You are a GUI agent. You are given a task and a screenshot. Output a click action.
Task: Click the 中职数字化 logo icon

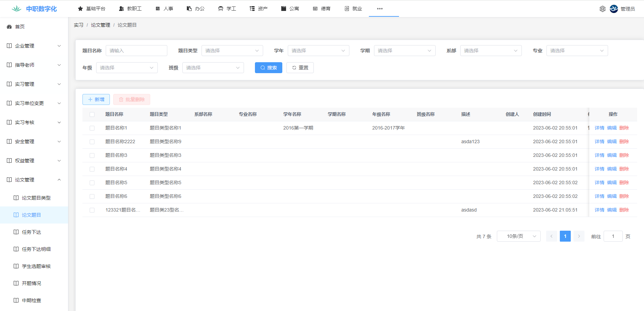(16, 9)
